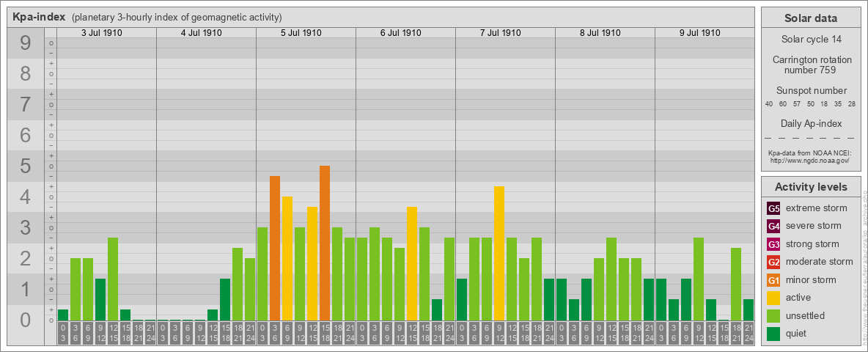Select the '5 Jul 1910' date header
Screen dimensions: 868x352
click(301, 33)
